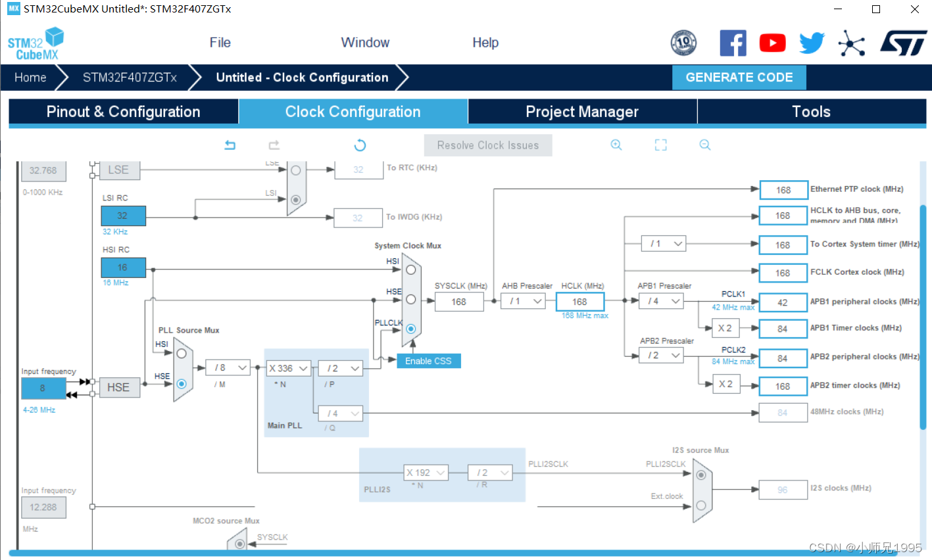
Task: Select PLLCLK in System Clock Mux
Action: [x=411, y=329]
